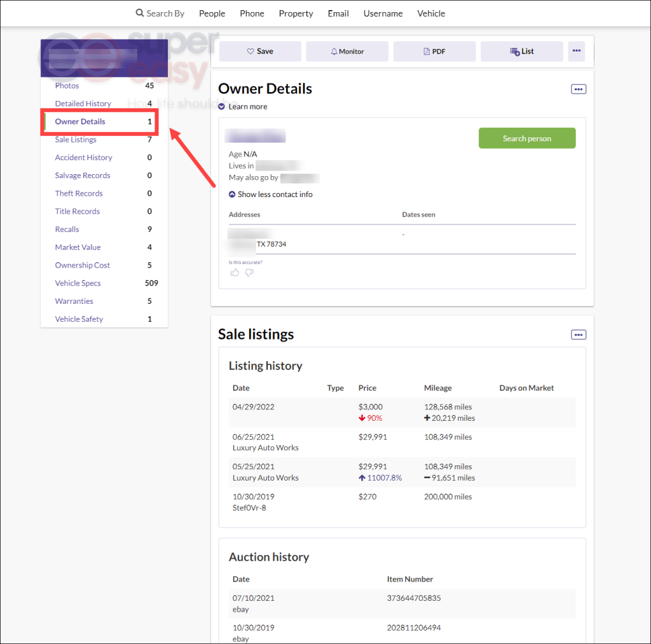
Task: Click the 128,568 miles mileage cell
Action: point(448,407)
